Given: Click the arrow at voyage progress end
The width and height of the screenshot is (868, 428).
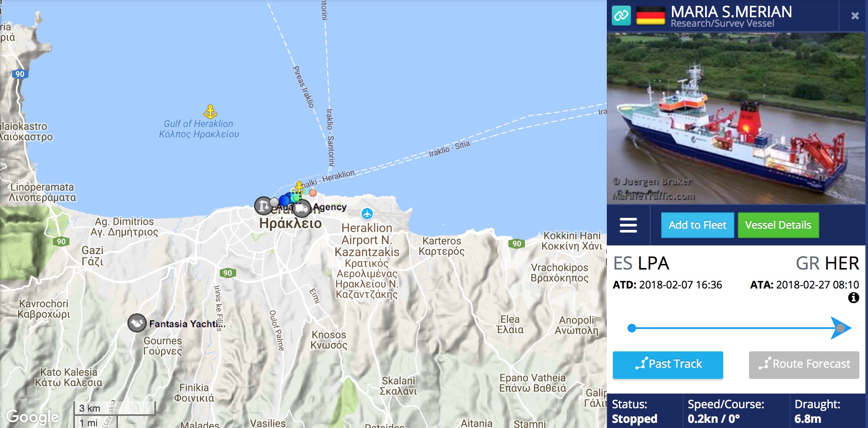Looking at the screenshot, I should click(840, 328).
